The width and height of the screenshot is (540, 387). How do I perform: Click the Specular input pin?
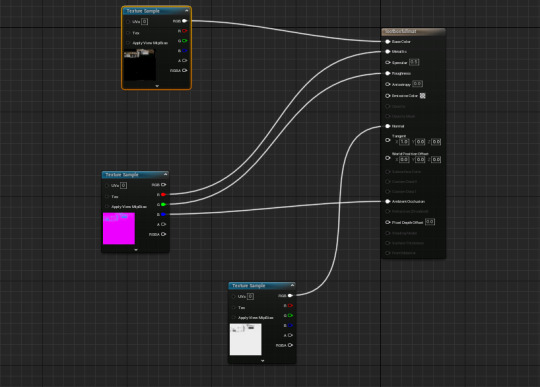(388, 63)
